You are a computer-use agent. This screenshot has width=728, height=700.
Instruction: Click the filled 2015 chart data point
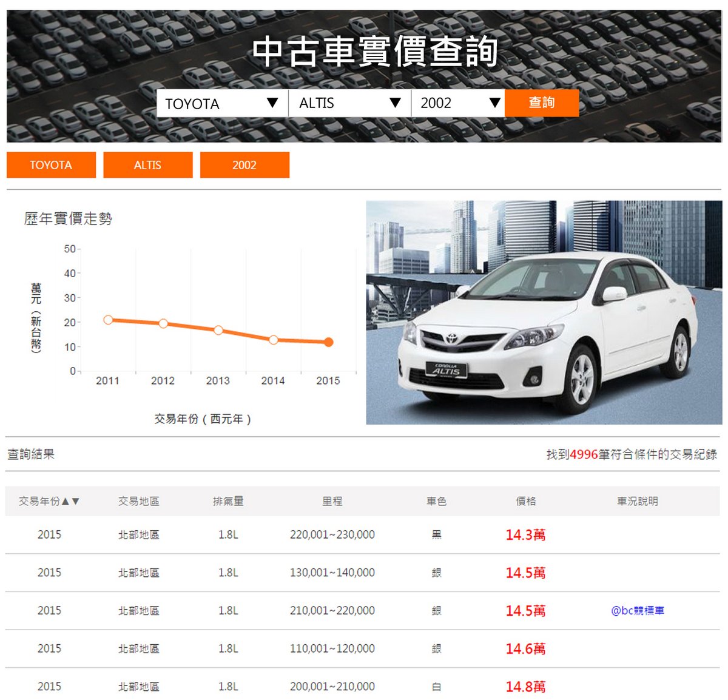pos(328,342)
